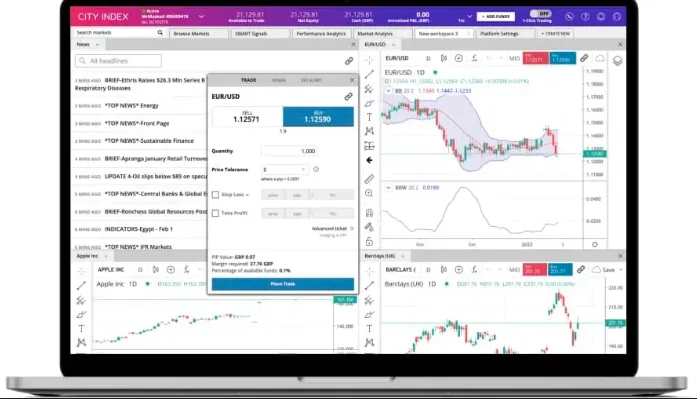Enable the Stop Loss checkbox
697x399 pixels.
216,195
